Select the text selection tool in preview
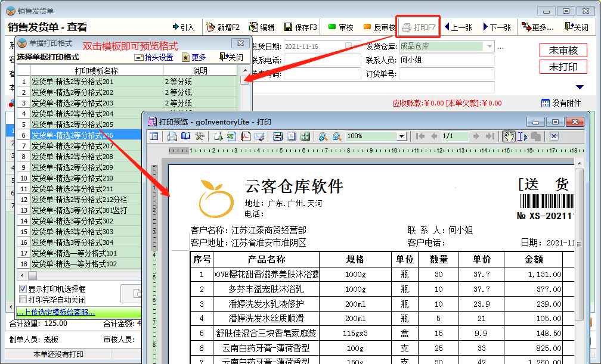601x364 pixels. tap(522, 136)
